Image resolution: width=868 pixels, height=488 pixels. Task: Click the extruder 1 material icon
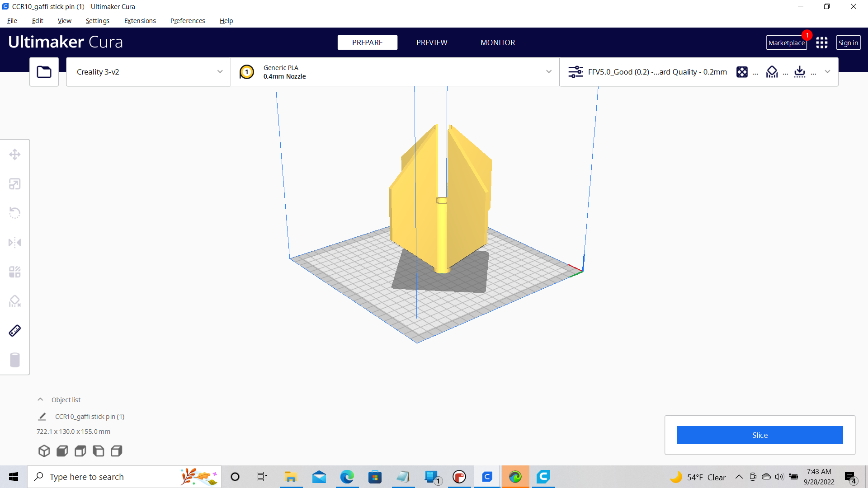(247, 72)
